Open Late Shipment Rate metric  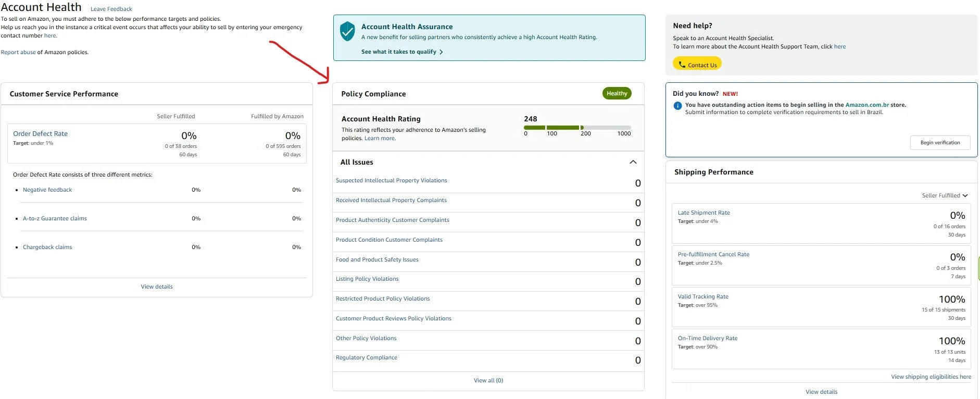coord(703,213)
